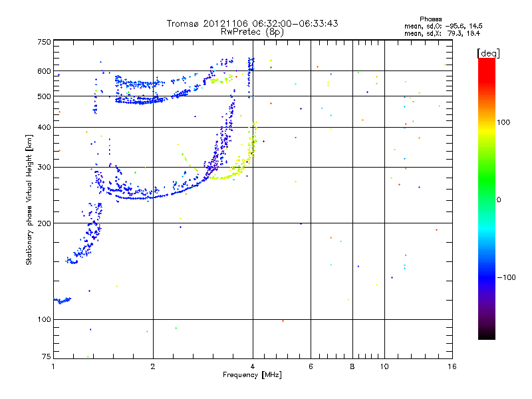The width and height of the screenshot is (532, 399).
Task: Click the y-axis tick label "200"
Action: (x=45, y=223)
